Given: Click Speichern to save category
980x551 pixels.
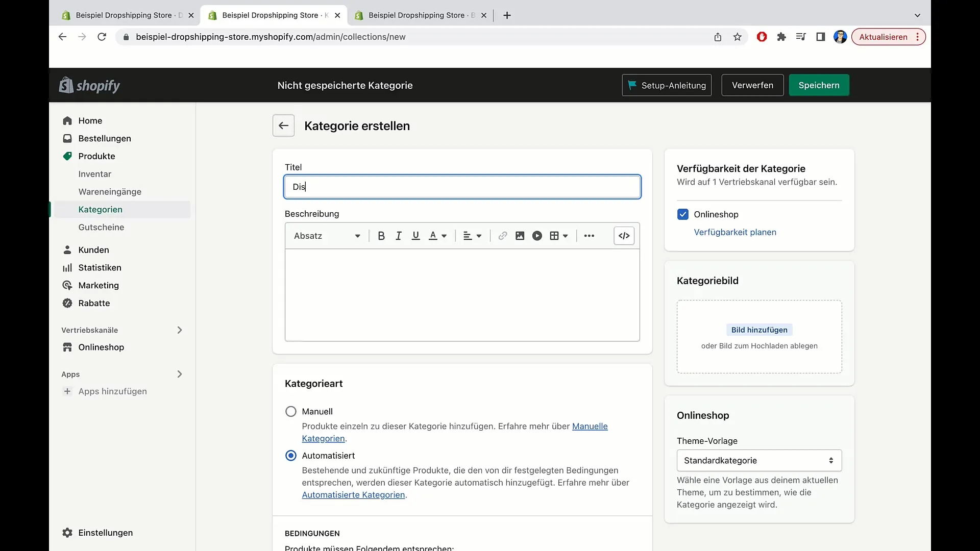Looking at the screenshot, I should [x=819, y=85].
